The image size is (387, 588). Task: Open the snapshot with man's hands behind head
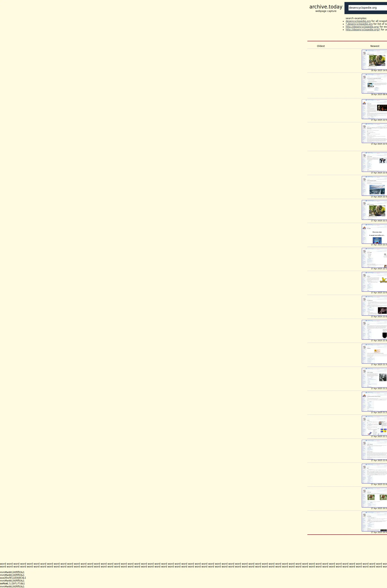click(x=374, y=162)
